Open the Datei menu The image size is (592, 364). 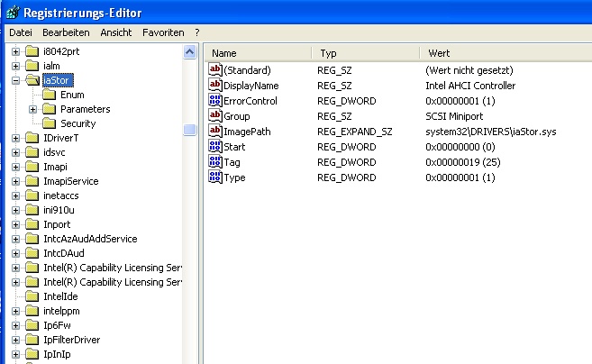tap(21, 32)
